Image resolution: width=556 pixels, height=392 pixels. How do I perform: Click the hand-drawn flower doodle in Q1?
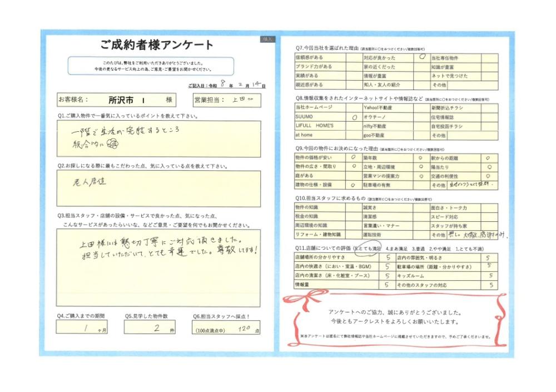pyautogui.click(x=111, y=144)
